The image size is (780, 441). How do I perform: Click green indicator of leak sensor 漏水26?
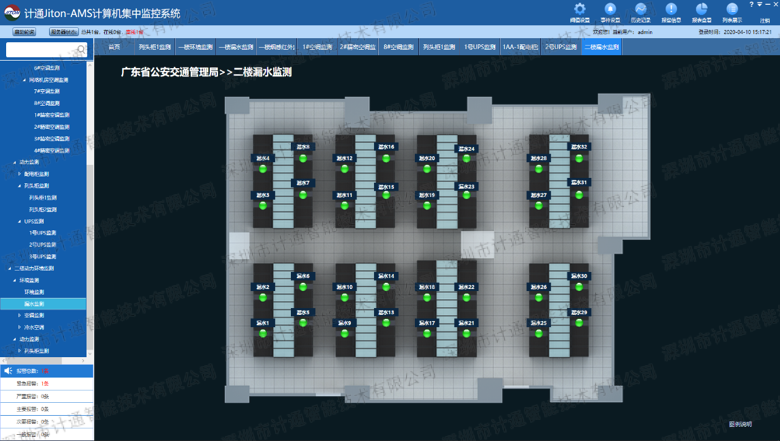pos(539,298)
